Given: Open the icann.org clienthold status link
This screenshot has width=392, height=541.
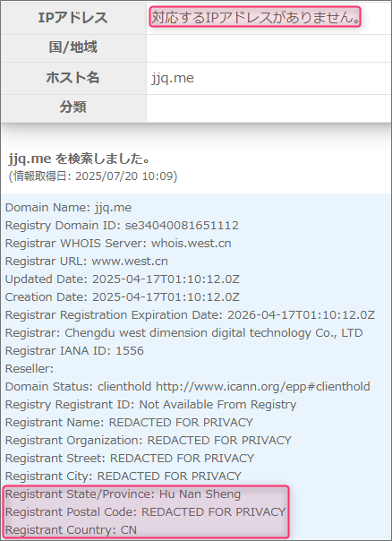Looking at the screenshot, I should click(x=263, y=387).
